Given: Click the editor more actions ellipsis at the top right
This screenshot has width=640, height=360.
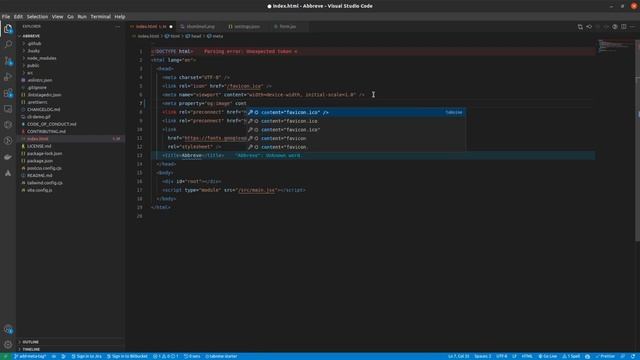Looking at the screenshot, I should [x=632, y=27].
